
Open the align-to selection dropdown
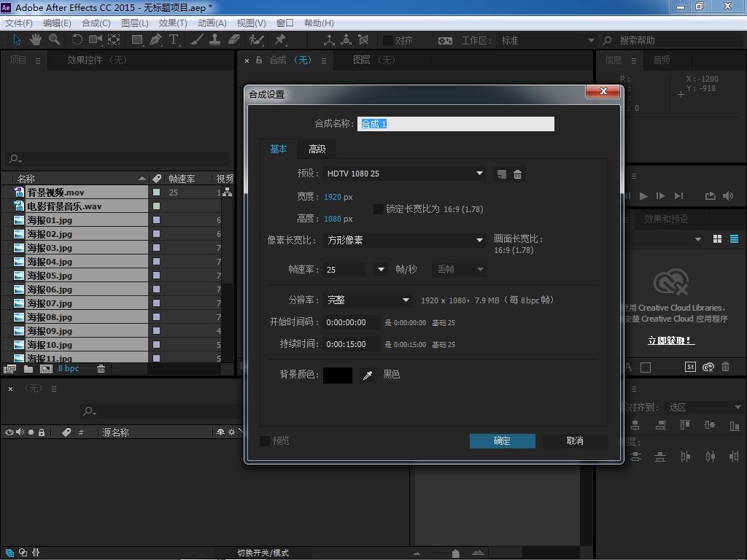coord(704,408)
